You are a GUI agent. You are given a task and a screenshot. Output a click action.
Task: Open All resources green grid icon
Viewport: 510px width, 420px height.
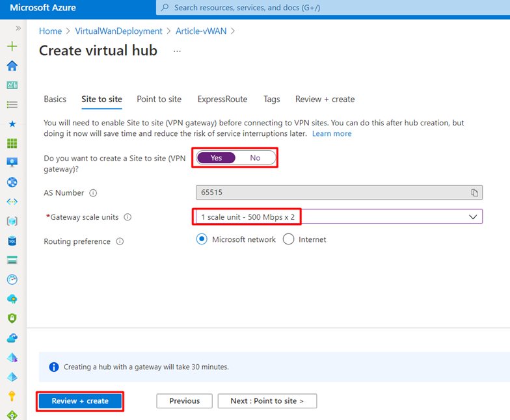coord(12,143)
